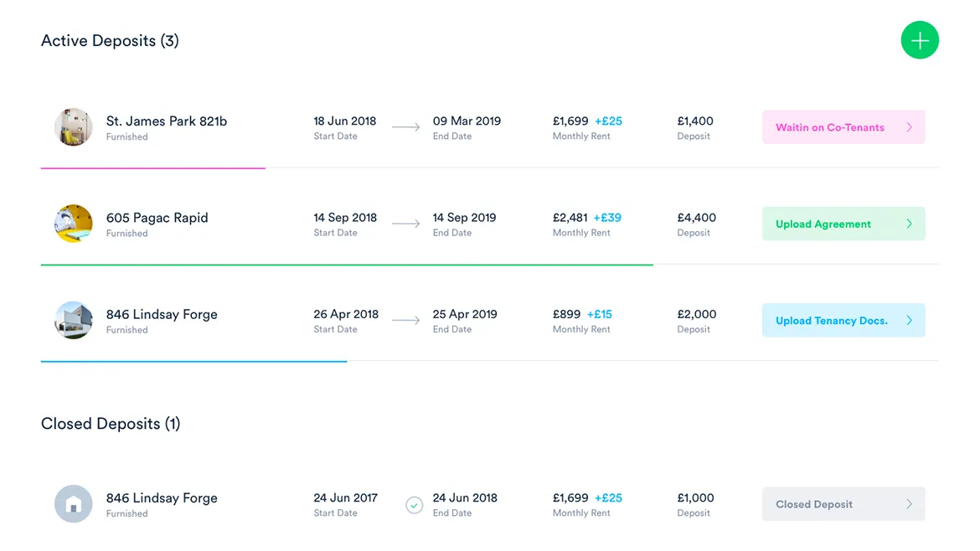Image resolution: width=980 pixels, height=551 pixels.
Task: Select the Closed Deposits section header
Action: pyautogui.click(x=111, y=423)
